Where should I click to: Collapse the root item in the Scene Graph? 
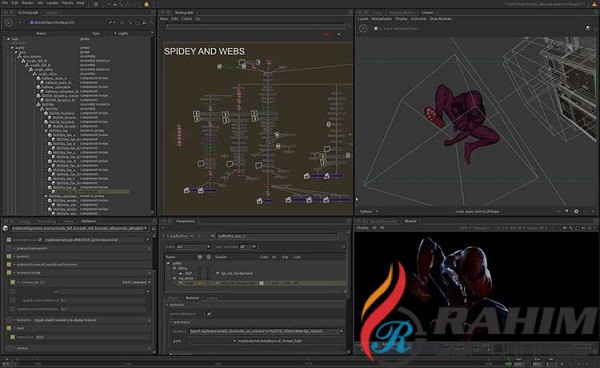8,39
